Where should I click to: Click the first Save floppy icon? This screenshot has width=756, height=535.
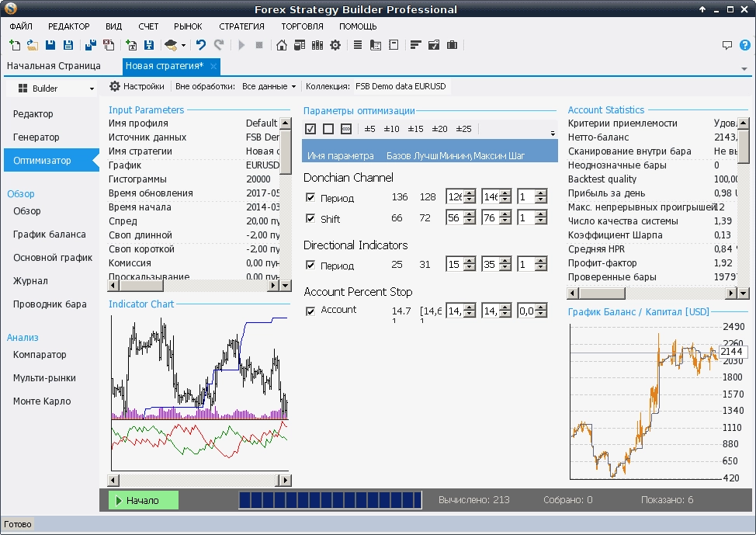pos(50,45)
